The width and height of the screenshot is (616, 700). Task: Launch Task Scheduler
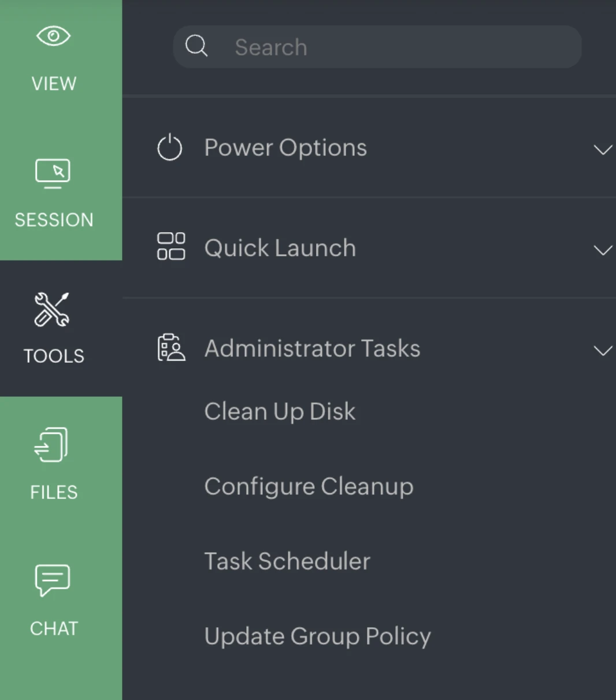pyautogui.click(x=287, y=561)
